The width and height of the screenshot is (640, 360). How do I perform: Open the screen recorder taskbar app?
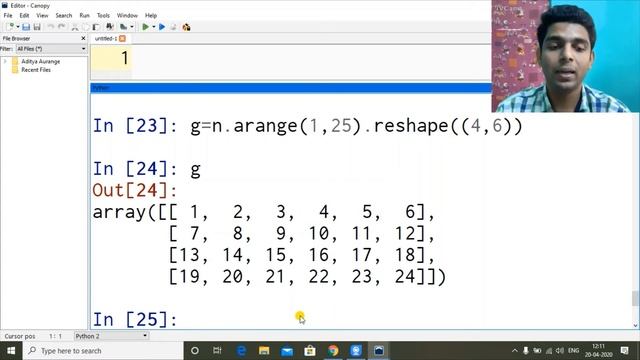(356, 351)
